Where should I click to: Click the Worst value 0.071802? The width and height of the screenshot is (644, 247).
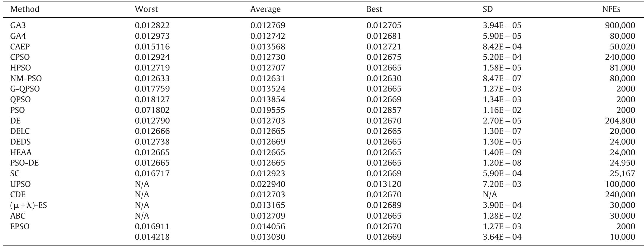point(152,110)
